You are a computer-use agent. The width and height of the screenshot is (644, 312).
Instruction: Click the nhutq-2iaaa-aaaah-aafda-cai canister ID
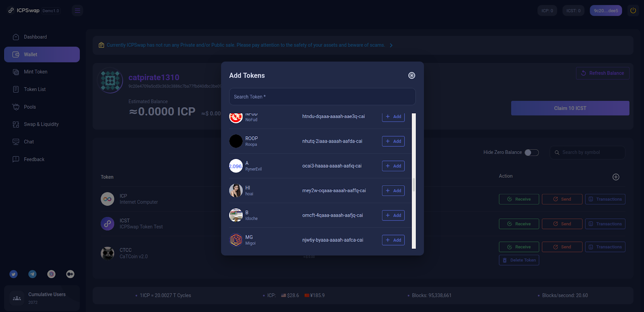(332, 141)
